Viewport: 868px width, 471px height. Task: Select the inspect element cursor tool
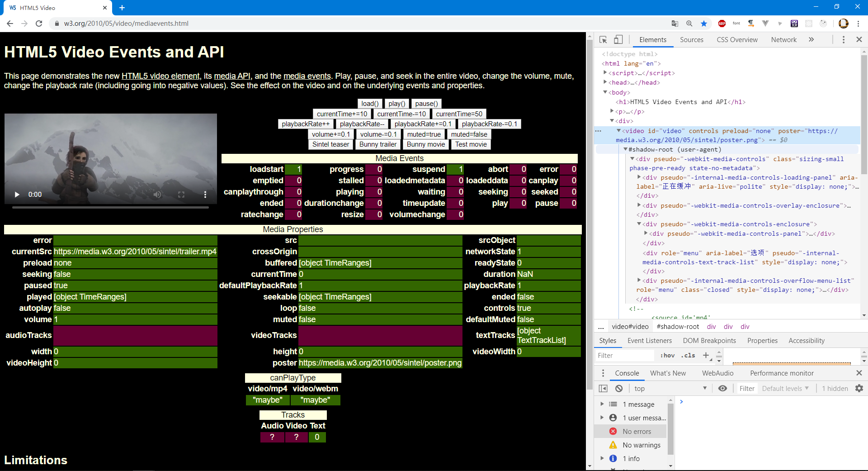(603, 39)
